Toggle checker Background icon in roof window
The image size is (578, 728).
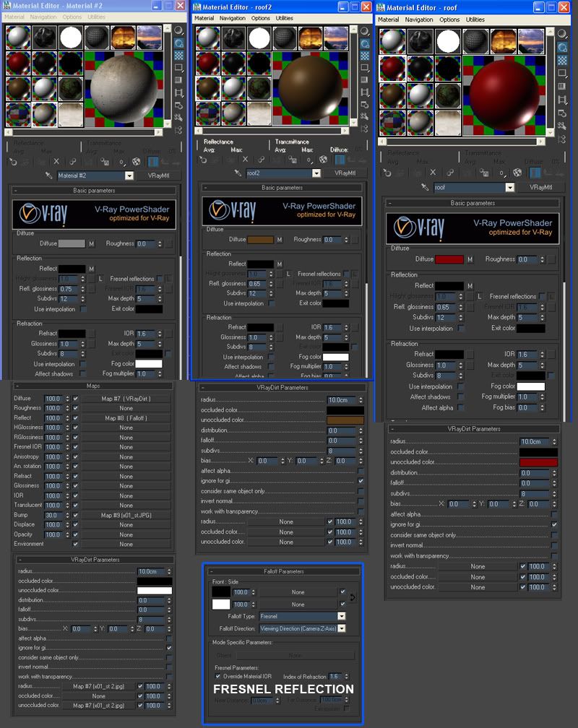tap(562, 61)
